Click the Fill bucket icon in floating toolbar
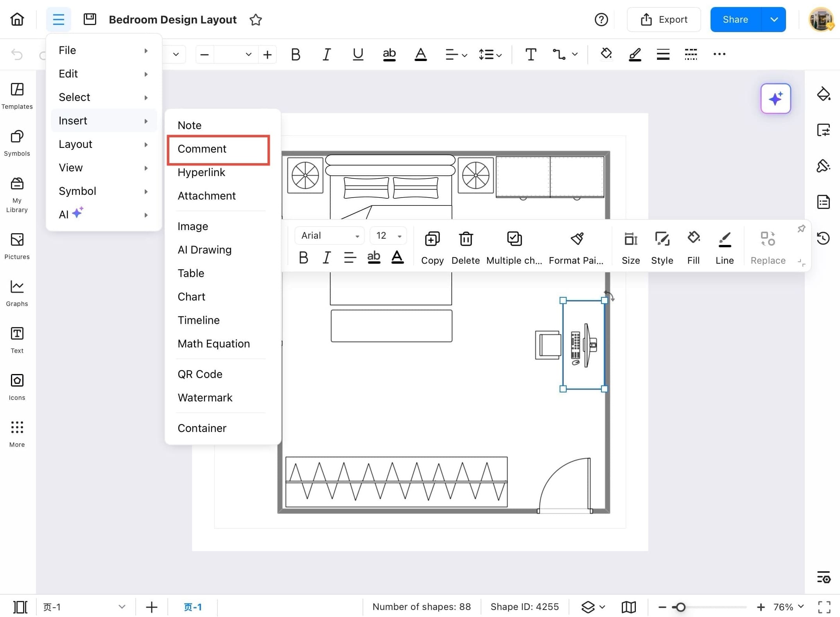 click(693, 238)
